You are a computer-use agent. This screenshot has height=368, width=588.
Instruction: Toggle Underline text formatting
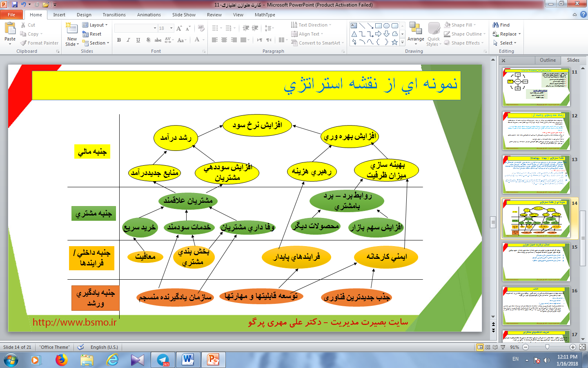point(138,40)
